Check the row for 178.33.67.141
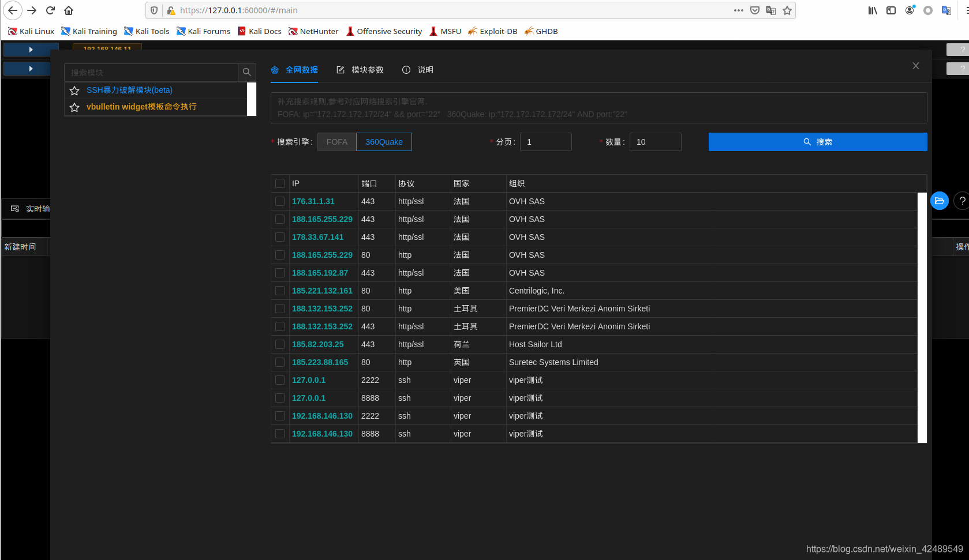969x560 pixels. pos(280,237)
